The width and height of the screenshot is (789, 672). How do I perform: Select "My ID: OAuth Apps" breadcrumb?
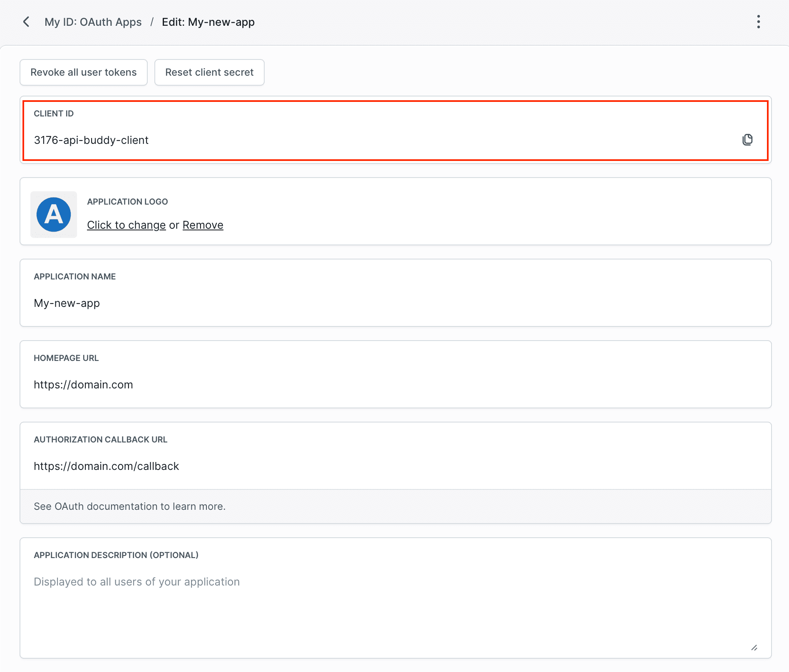tap(93, 22)
